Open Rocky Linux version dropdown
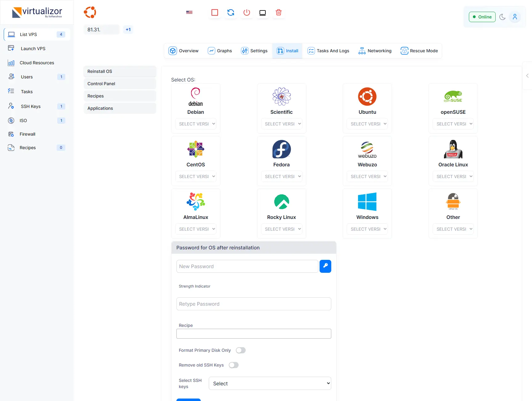The width and height of the screenshot is (532, 401). pyautogui.click(x=282, y=229)
